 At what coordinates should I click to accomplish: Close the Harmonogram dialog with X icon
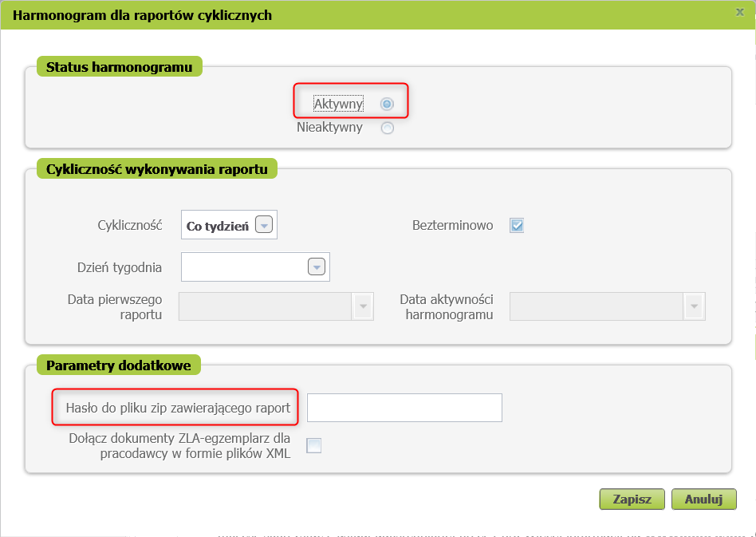coord(740,12)
